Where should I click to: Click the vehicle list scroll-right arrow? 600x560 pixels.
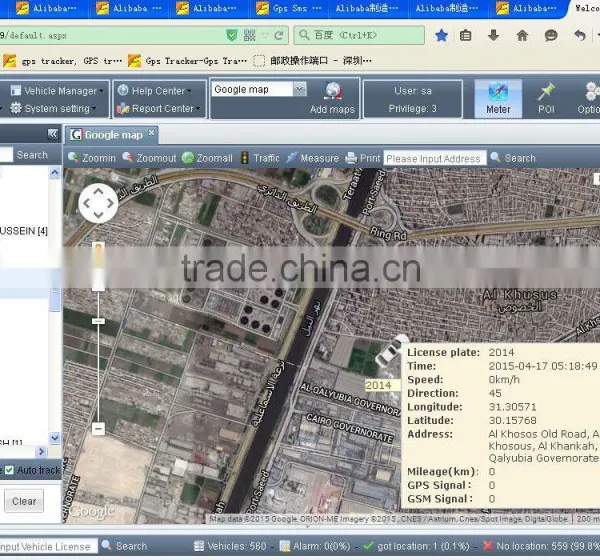[x=41, y=452]
